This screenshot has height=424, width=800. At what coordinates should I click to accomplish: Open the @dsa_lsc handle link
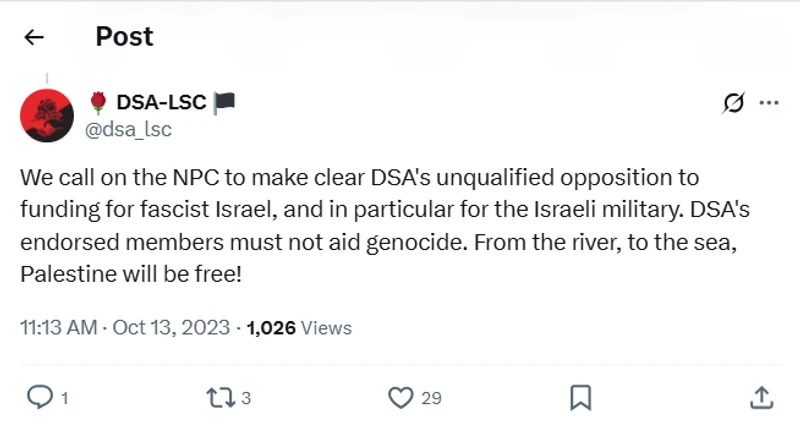pyautogui.click(x=130, y=129)
